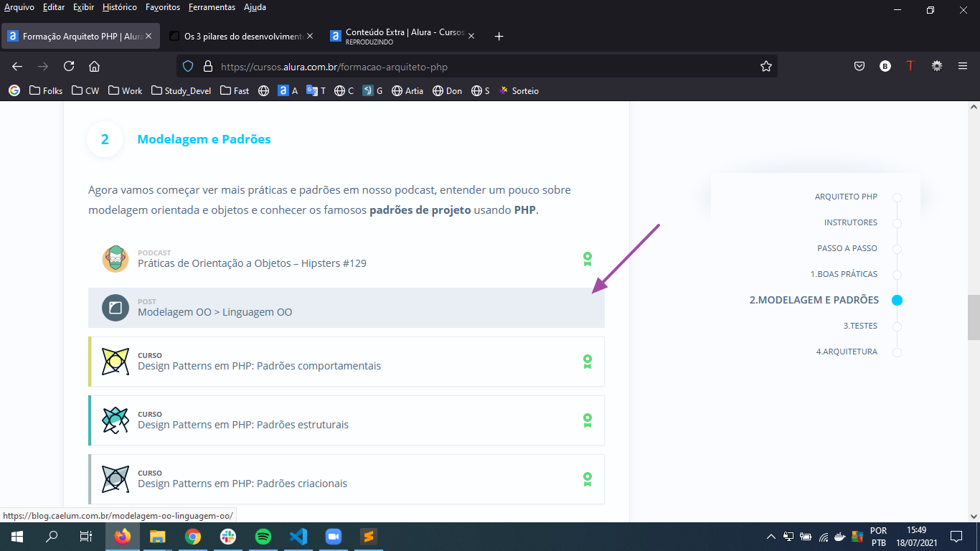Click the Modelagem OO post icon
The image size is (980, 551).
coord(116,308)
